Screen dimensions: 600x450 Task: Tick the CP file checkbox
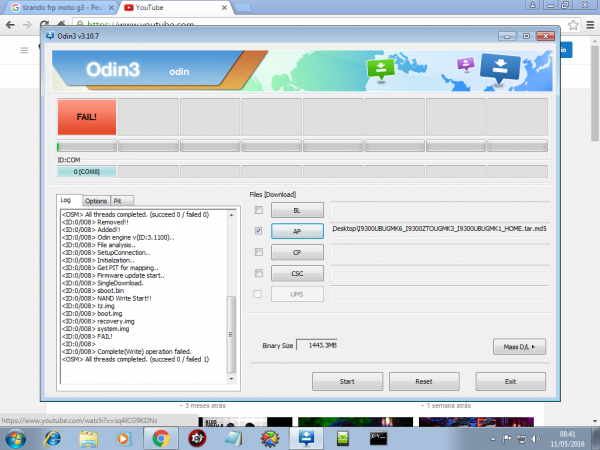[259, 252]
